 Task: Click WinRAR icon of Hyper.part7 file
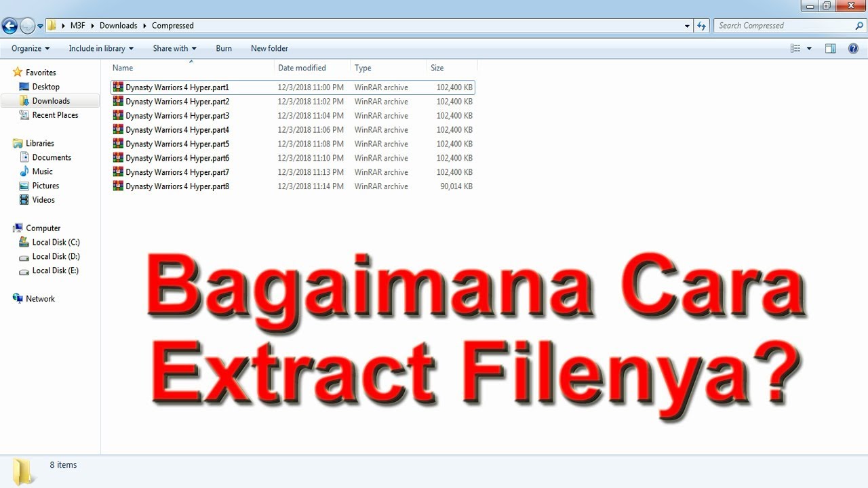pyautogui.click(x=119, y=172)
